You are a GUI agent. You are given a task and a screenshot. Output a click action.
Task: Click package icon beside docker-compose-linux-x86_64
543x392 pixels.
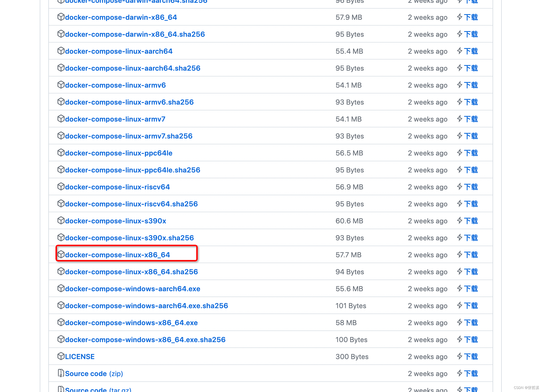pos(61,254)
